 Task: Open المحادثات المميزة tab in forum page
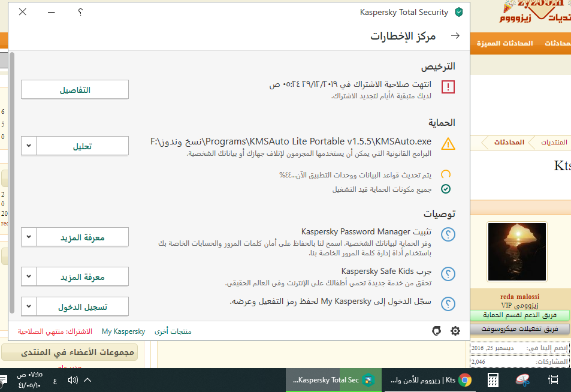[x=504, y=43]
